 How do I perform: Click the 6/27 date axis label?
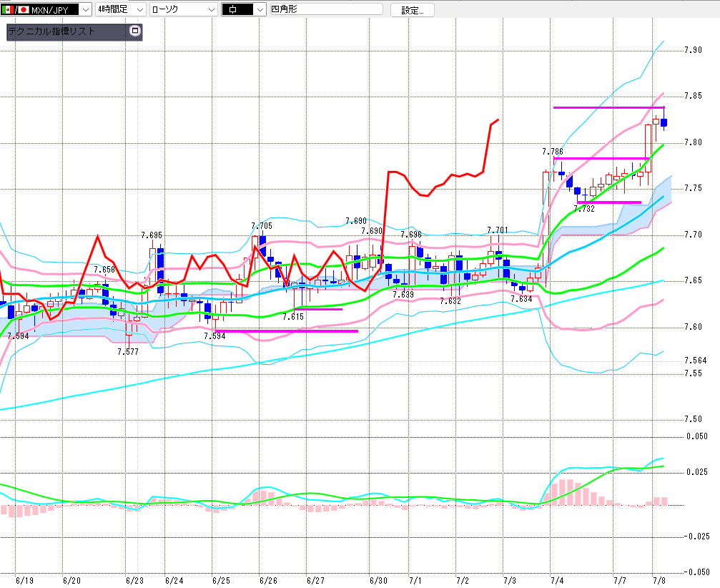(315, 581)
